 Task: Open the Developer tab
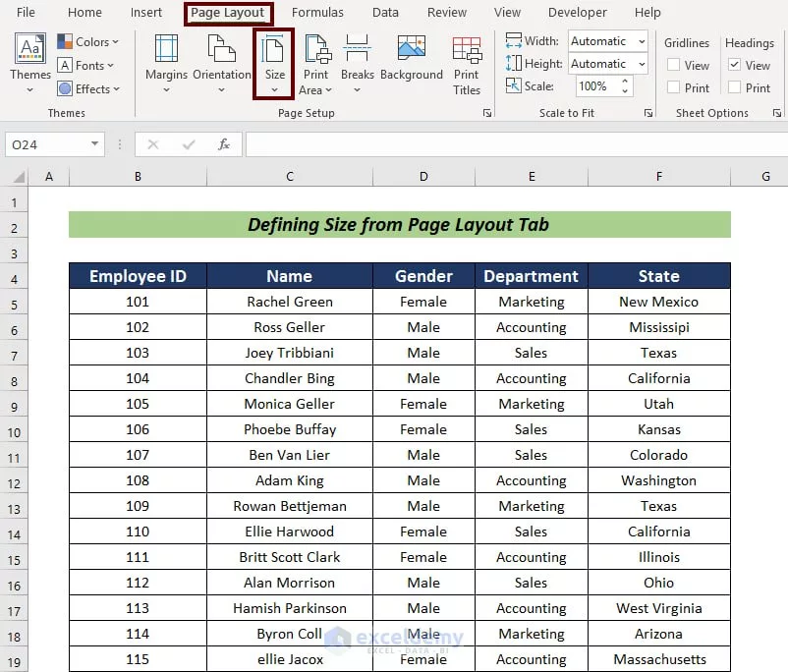pyautogui.click(x=577, y=13)
